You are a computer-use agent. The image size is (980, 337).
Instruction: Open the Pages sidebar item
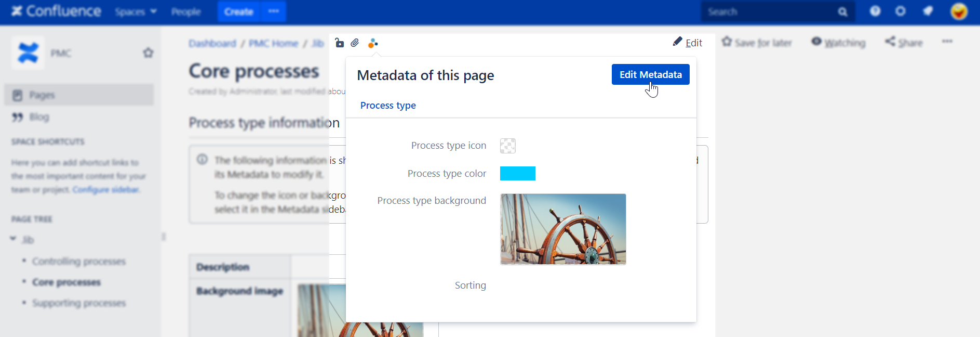pos(79,95)
